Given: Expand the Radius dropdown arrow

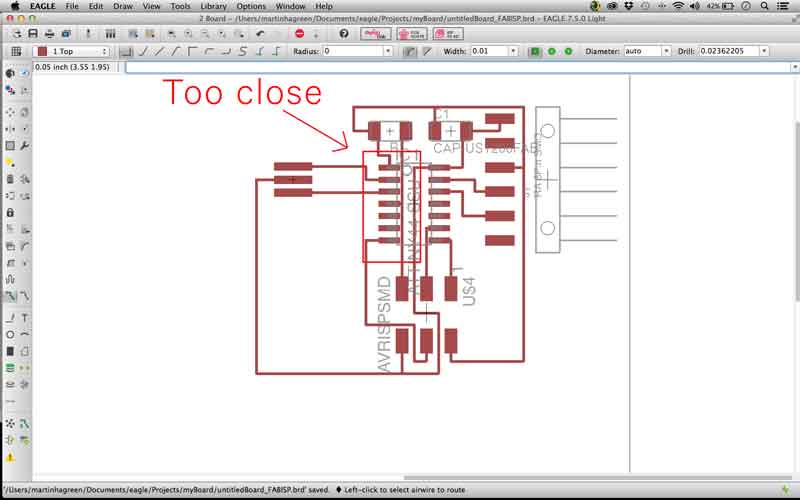Looking at the screenshot, I should [x=388, y=52].
